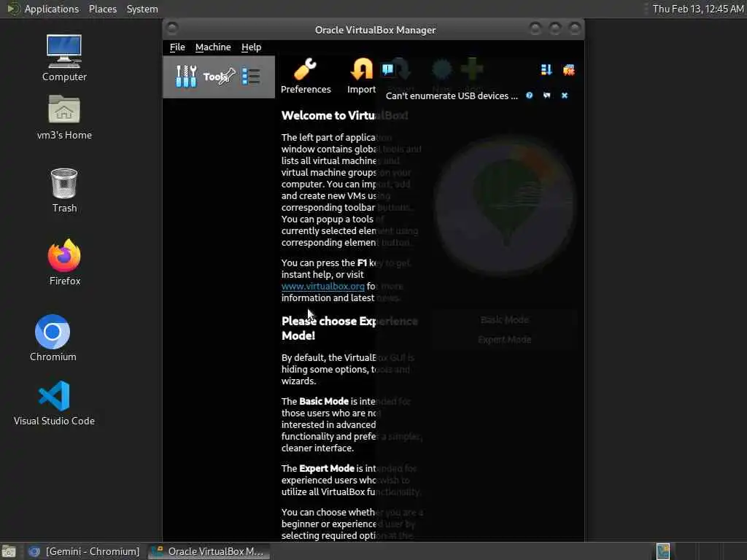Click the Welcome to VirtualBox heading

tap(344, 116)
